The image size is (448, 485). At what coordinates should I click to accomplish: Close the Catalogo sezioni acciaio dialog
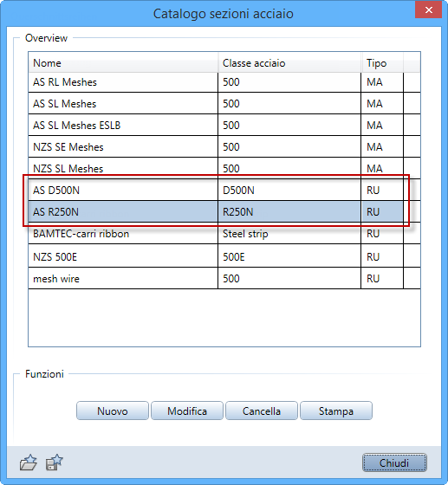point(428,10)
